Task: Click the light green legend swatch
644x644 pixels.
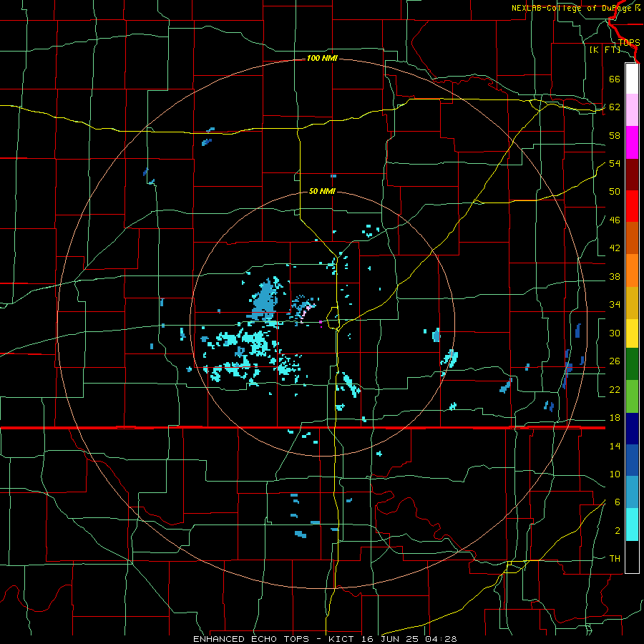Action: 632,396
